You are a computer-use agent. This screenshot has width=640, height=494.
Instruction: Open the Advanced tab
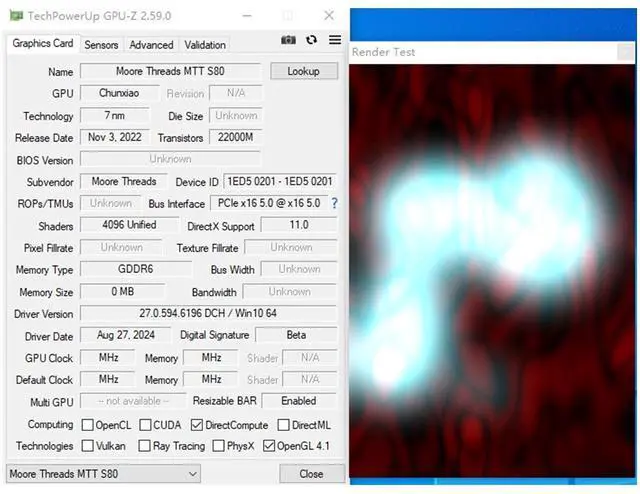click(151, 45)
